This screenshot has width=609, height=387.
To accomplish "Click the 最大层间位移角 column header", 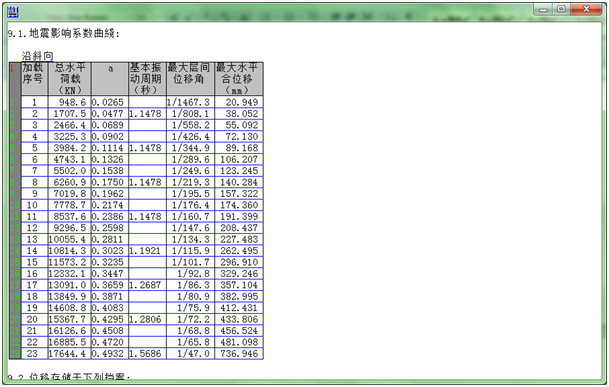I will [190, 79].
